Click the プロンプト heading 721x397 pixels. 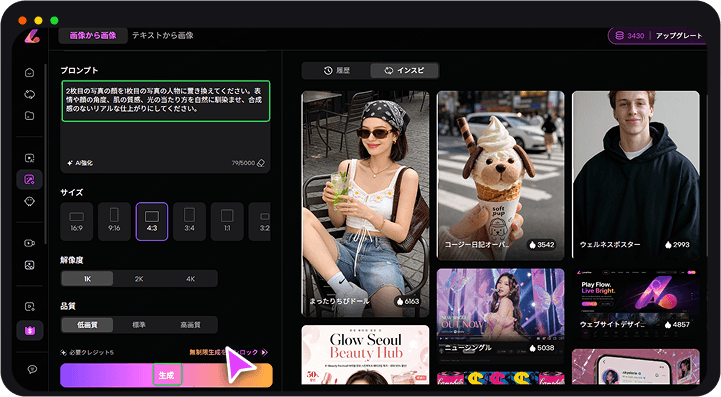pyautogui.click(x=79, y=70)
